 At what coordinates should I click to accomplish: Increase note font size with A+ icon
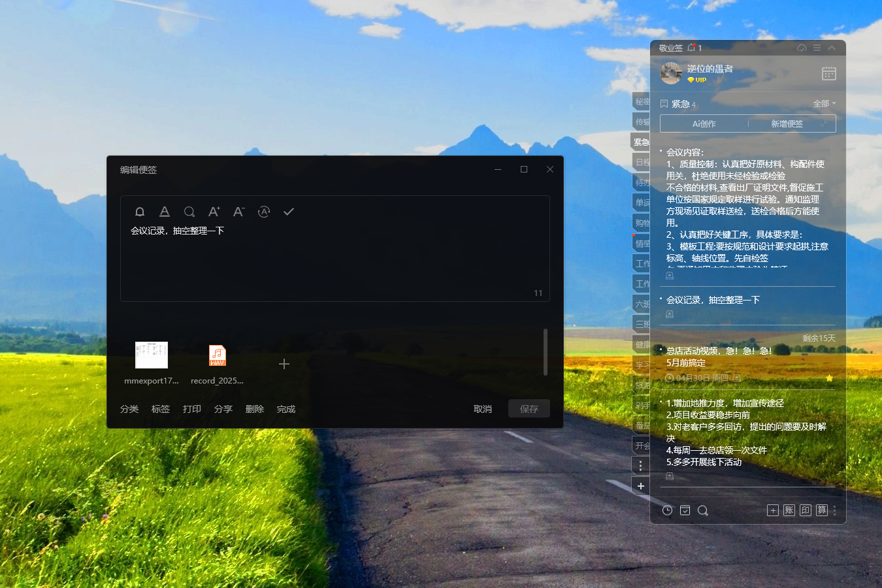(x=214, y=211)
